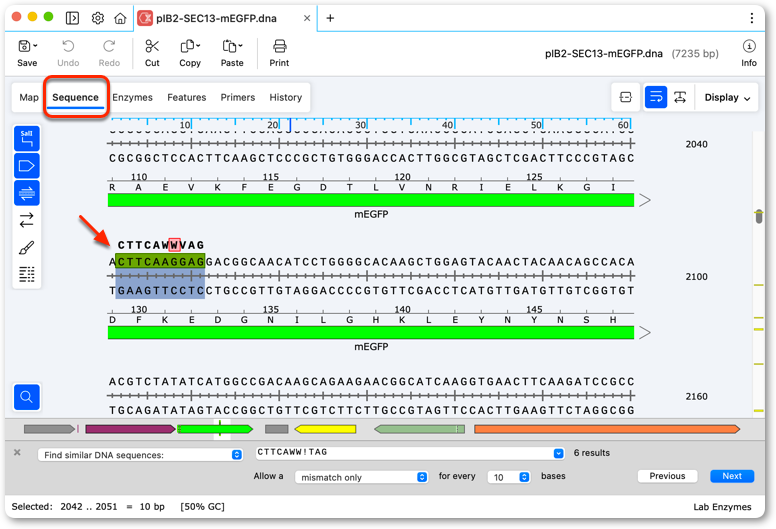Click the upper mEGFP feature bar
The height and width of the screenshot is (529, 776).
point(371,200)
